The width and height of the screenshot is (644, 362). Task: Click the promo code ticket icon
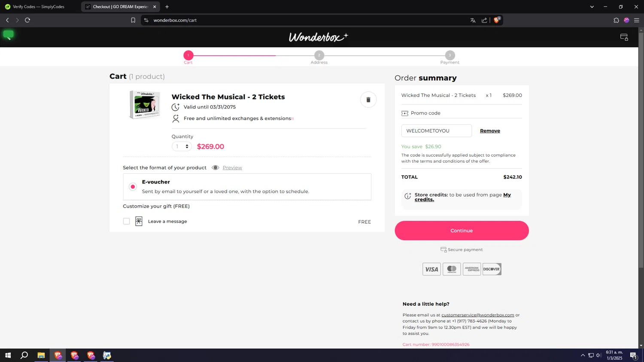click(404, 113)
